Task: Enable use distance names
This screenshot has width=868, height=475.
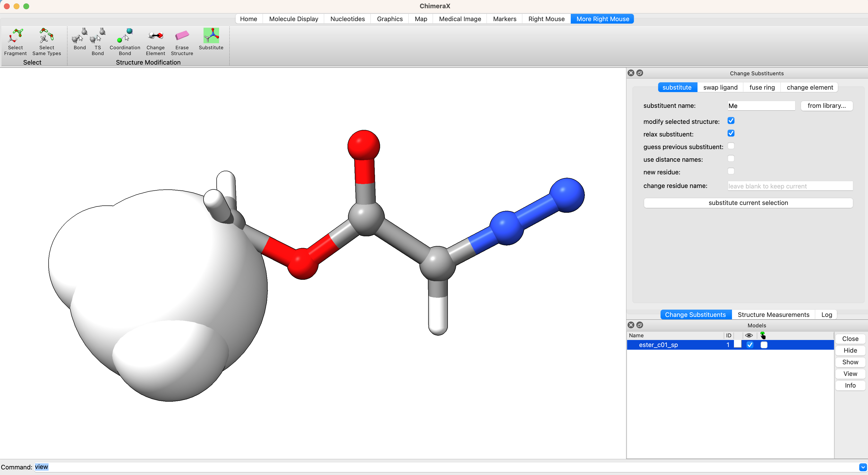Action: [x=731, y=159]
